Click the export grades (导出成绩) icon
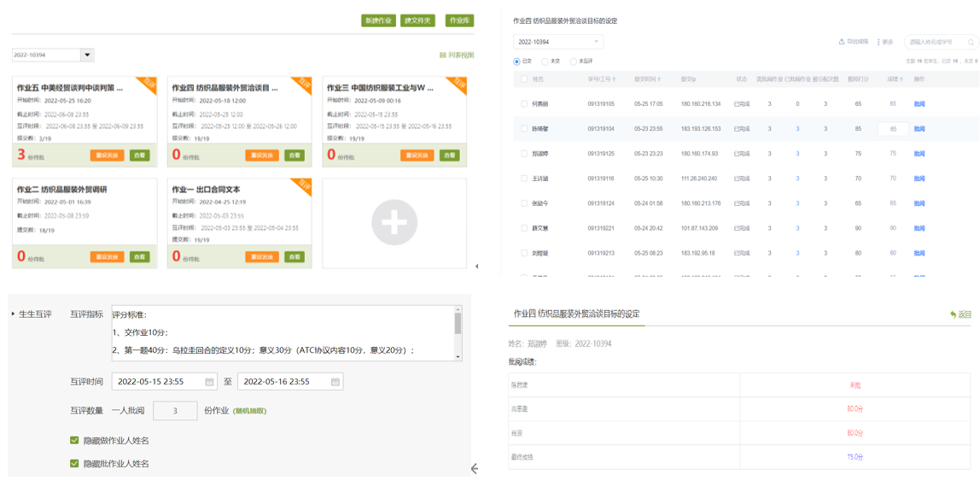980x481 pixels. 842,42
